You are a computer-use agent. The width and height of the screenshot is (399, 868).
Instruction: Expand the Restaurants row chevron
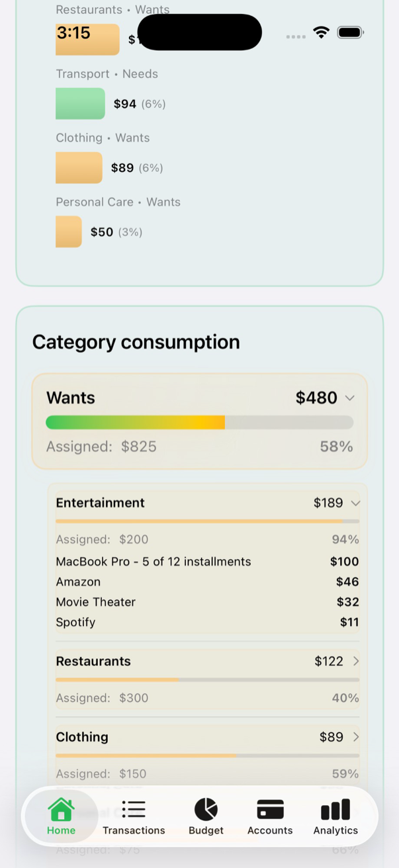coord(356,661)
